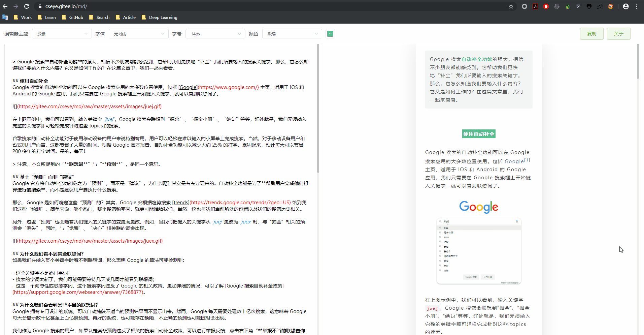Expand the 编辑器主题 dropdown showing 淡雅

(62, 34)
